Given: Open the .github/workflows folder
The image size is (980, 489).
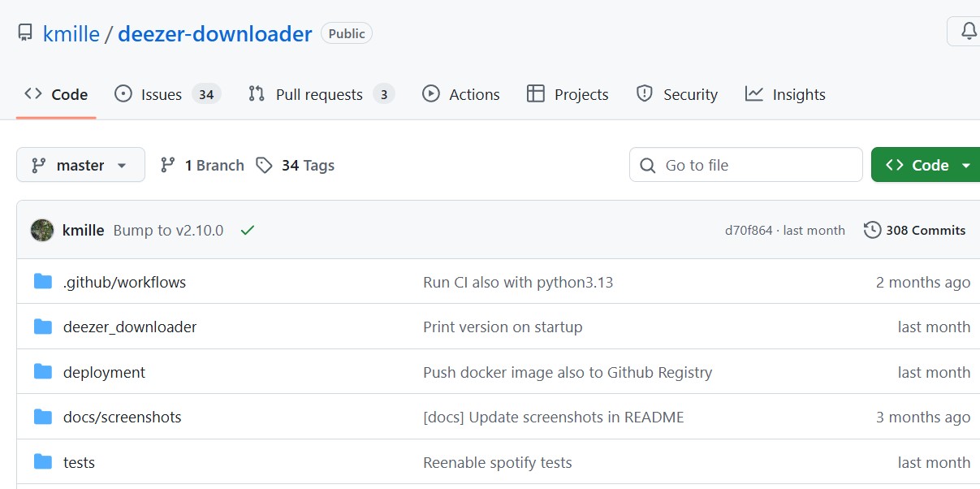Looking at the screenshot, I should click(124, 282).
